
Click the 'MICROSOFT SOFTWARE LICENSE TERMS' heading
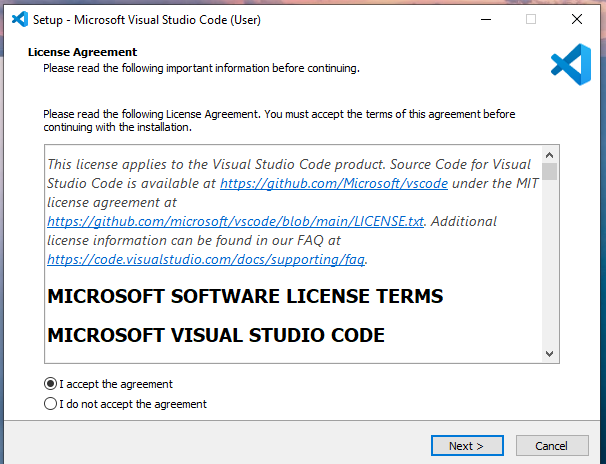point(245,297)
